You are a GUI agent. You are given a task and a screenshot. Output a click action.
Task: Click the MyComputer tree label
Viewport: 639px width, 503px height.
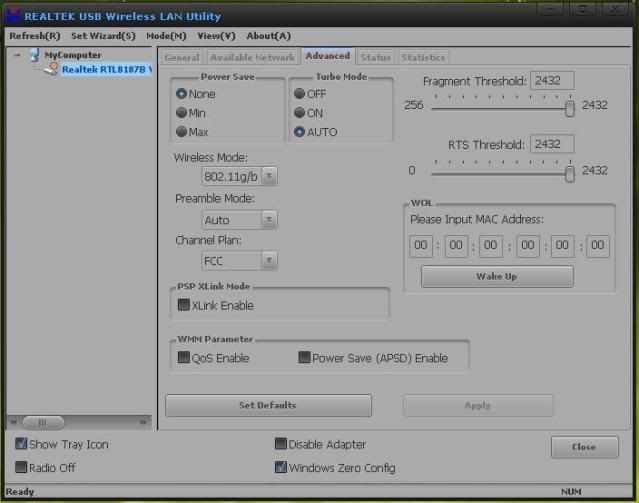coord(73,55)
